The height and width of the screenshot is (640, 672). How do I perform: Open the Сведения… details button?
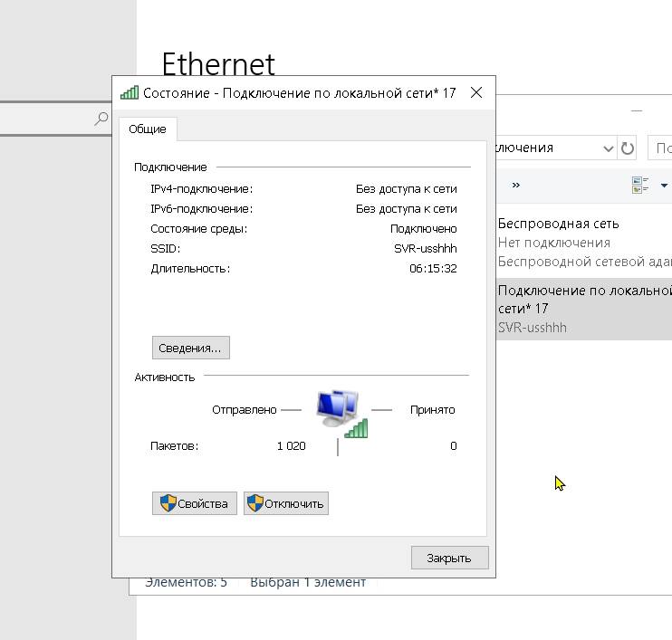tap(191, 348)
